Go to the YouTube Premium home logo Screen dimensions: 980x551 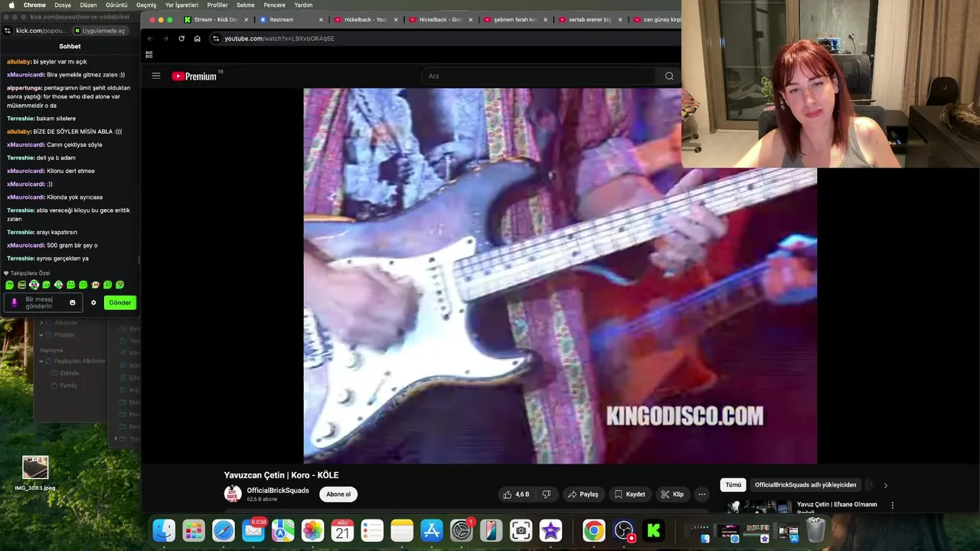click(197, 76)
